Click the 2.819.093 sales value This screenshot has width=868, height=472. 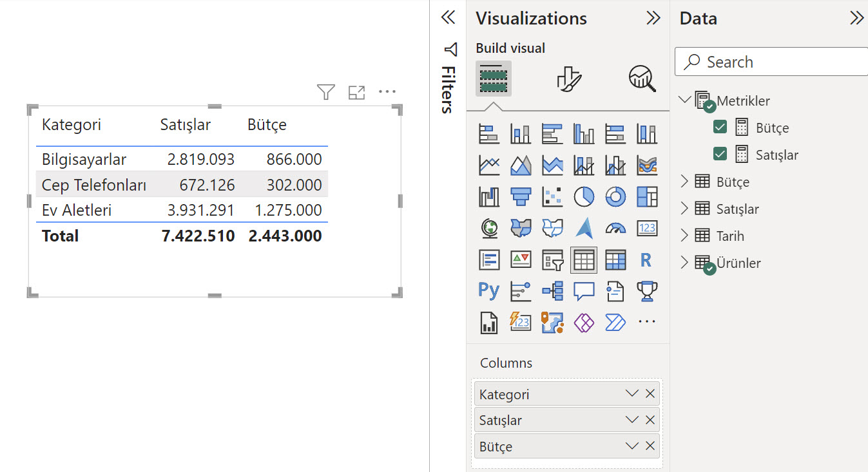pos(201,159)
